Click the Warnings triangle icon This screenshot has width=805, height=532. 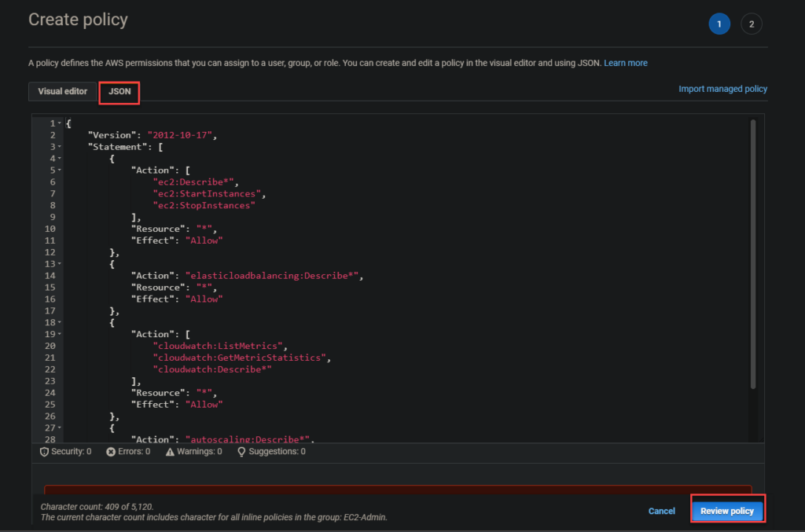coord(170,452)
